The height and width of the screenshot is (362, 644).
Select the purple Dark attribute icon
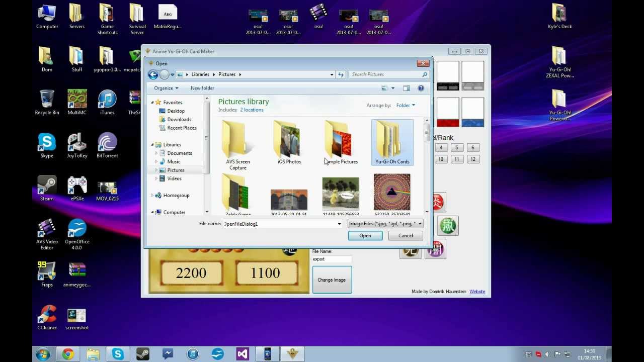(436, 249)
